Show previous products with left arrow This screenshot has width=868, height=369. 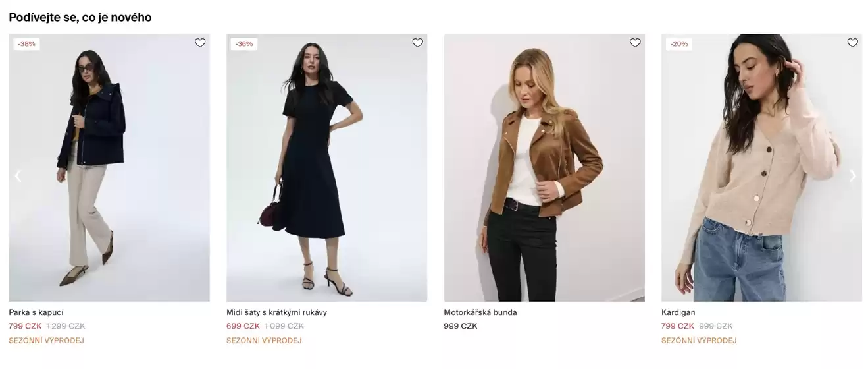pyautogui.click(x=18, y=176)
